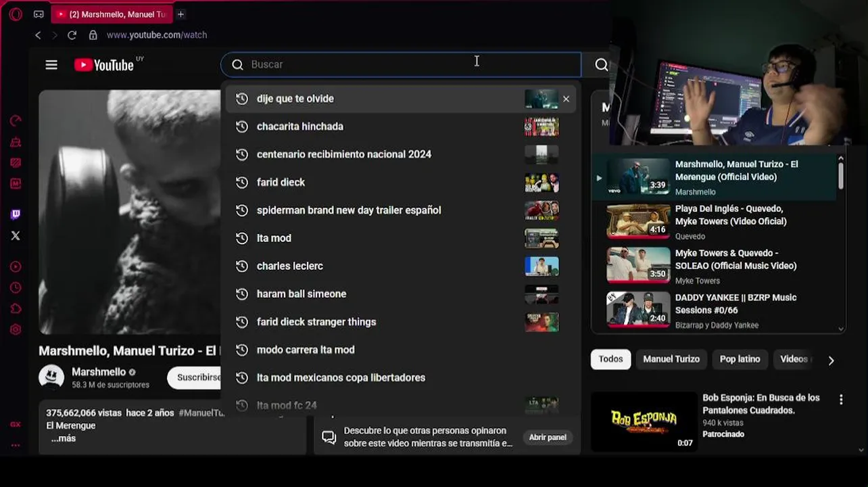This screenshot has width=868, height=487.
Task: Select 'chacarita hinchada' suggestion
Action: tap(401, 126)
